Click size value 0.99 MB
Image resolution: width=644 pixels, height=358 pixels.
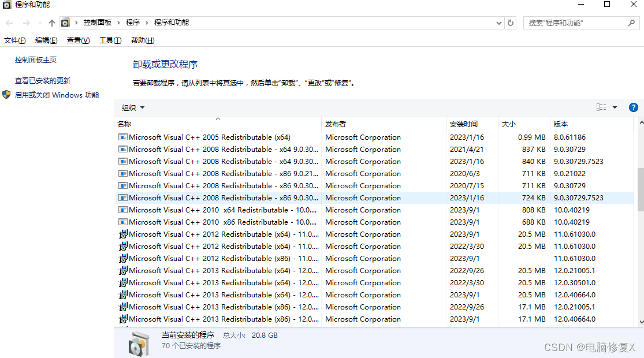(x=531, y=137)
